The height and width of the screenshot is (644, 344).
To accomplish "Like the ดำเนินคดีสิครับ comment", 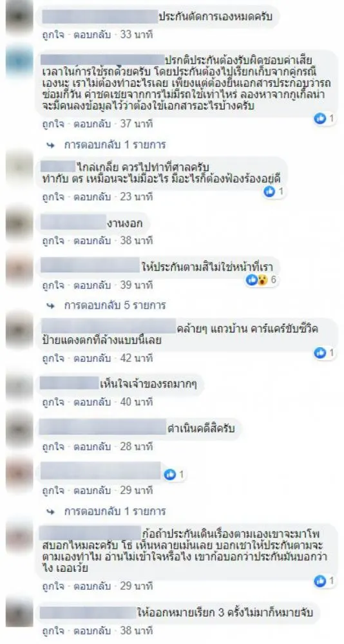I will pyautogui.click(x=53, y=446).
